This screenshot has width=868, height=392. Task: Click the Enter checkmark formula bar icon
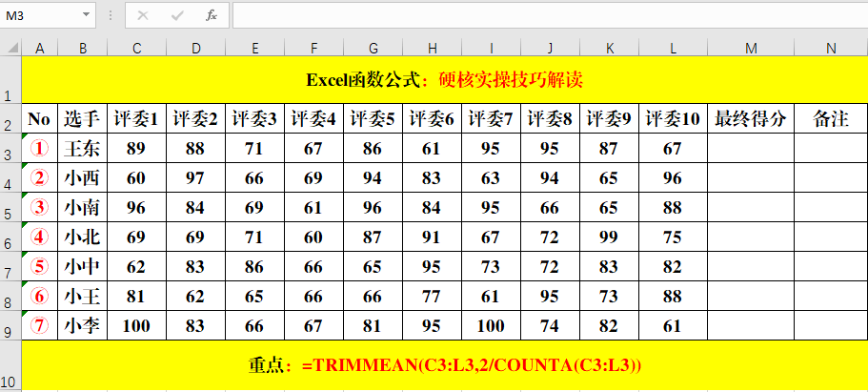click(177, 15)
